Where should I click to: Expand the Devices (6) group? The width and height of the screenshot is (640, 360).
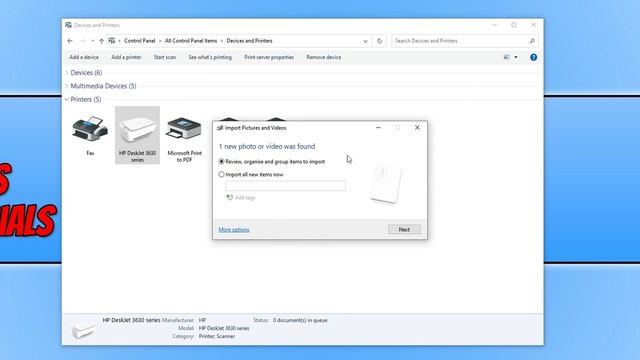(67, 73)
